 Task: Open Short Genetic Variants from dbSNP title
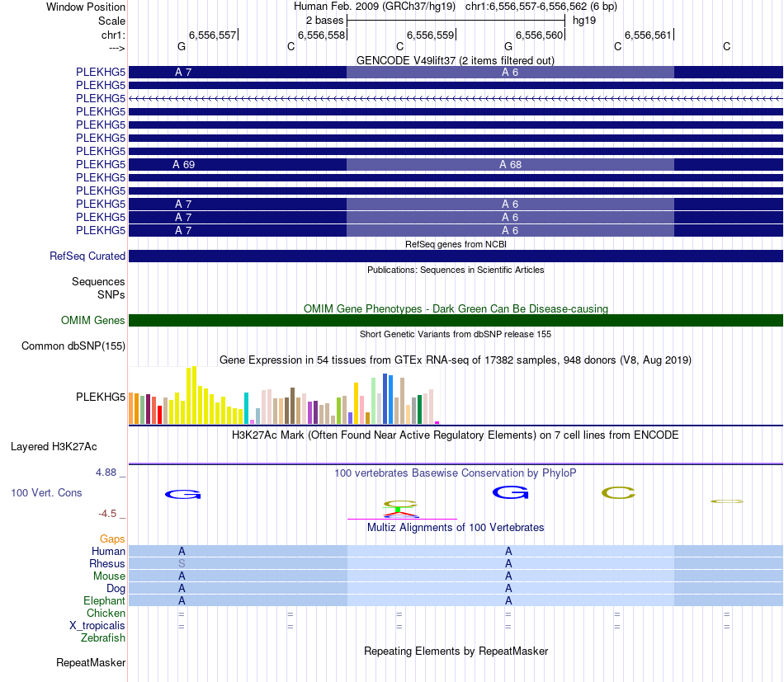[x=456, y=334]
